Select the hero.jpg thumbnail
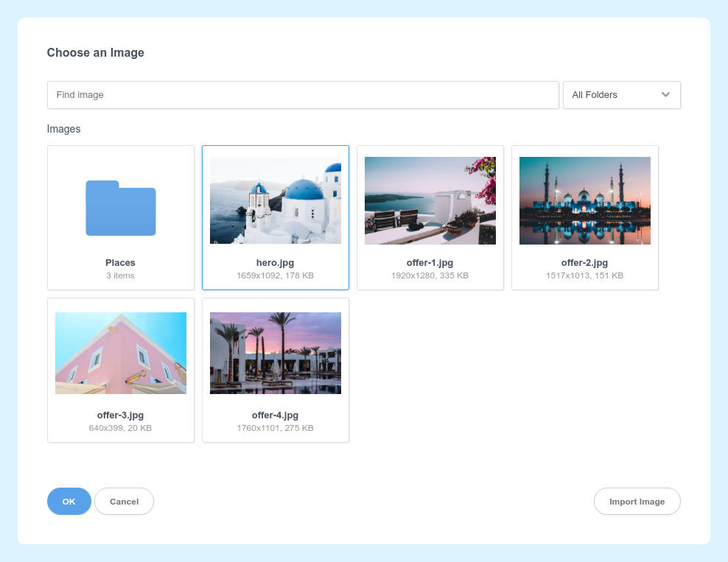 (275, 200)
